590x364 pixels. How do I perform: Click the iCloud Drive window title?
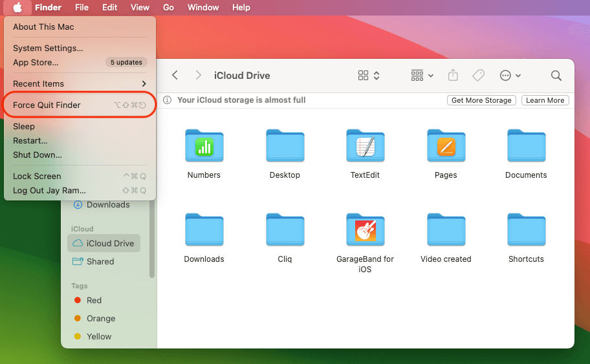[242, 75]
